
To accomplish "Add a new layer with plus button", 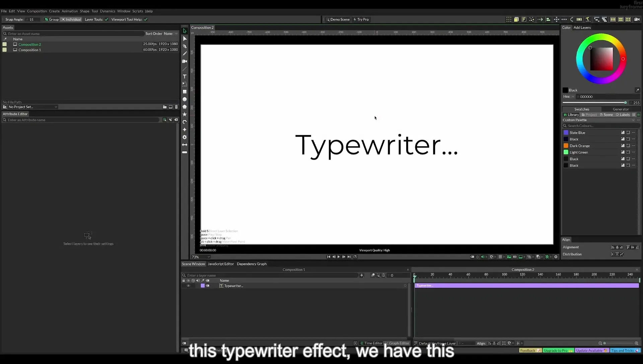I will pyautogui.click(x=362, y=275).
